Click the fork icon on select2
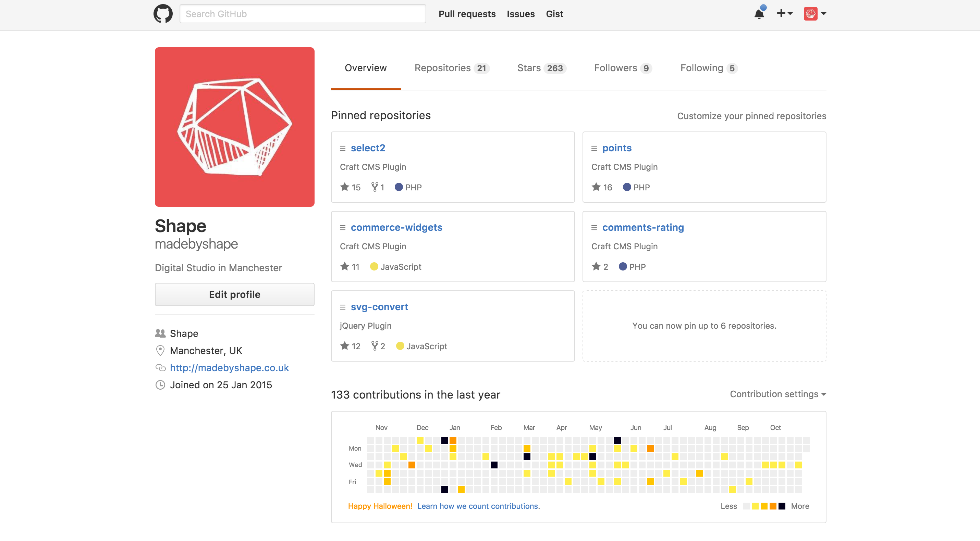Viewport: 980px width, 541px height. pos(374,187)
